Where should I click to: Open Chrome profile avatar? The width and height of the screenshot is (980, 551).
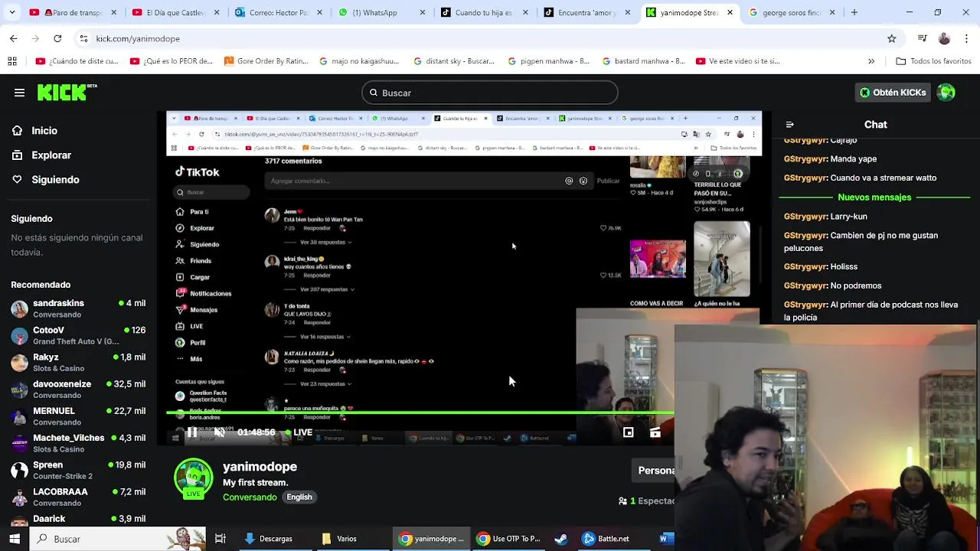[944, 38]
